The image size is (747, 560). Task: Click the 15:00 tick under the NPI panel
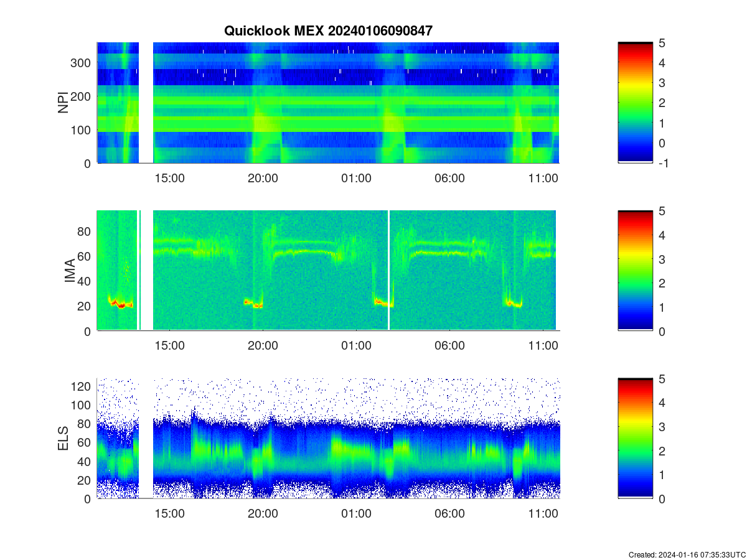coord(169,178)
